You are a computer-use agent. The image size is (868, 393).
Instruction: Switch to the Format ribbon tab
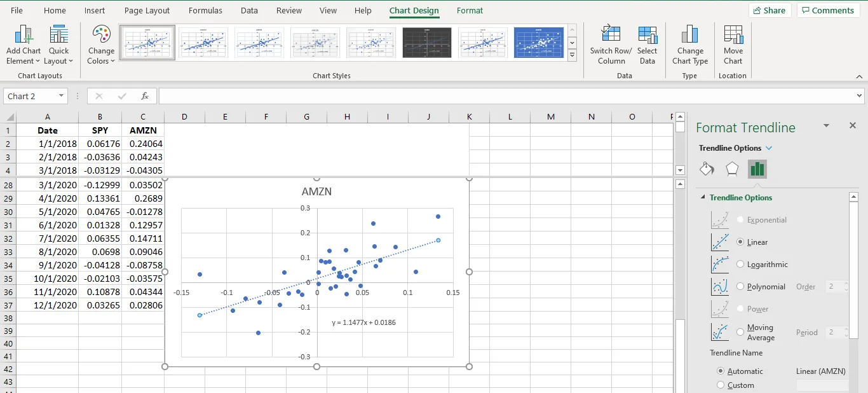click(470, 10)
